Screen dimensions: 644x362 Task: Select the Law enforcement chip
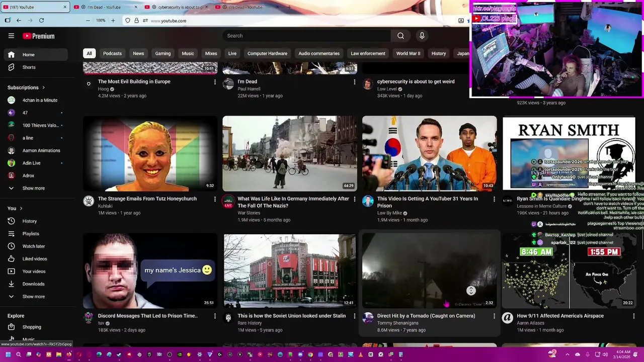tap(368, 53)
